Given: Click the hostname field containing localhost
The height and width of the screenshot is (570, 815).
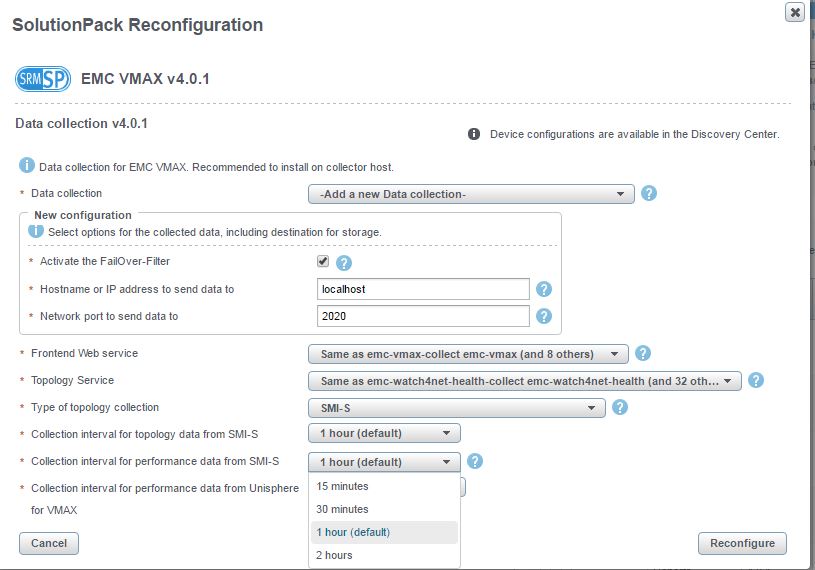Looking at the screenshot, I should click(423, 289).
